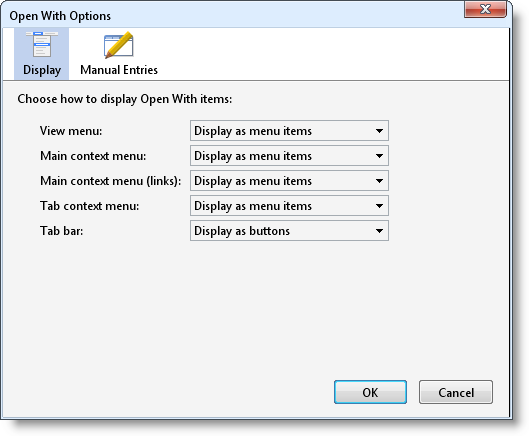529x436 pixels.
Task: Click the 'View menu:' label
Action: pos(71,131)
